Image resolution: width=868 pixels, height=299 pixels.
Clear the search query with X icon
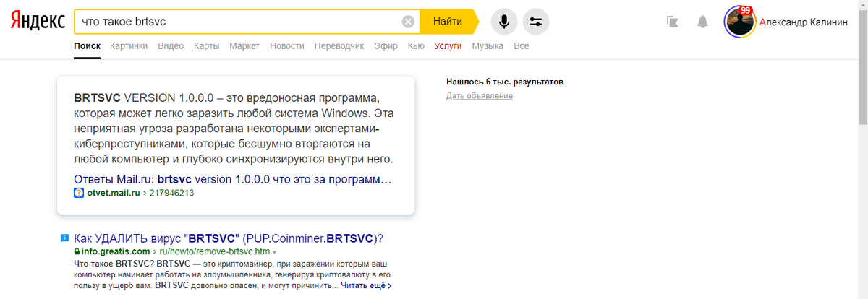(x=409, y=22)
